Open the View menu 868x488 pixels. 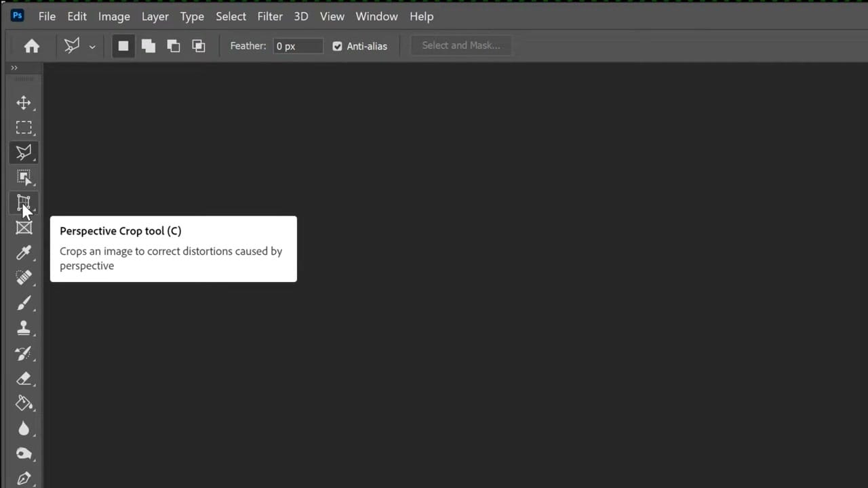tap(332, 16)
